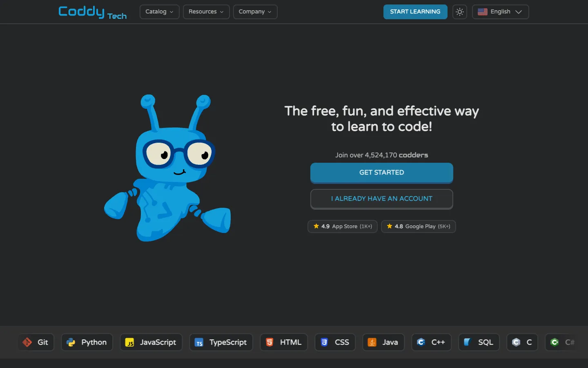Click the C++ logo icon
Viewport: 588px width, 368px height.
421,342
